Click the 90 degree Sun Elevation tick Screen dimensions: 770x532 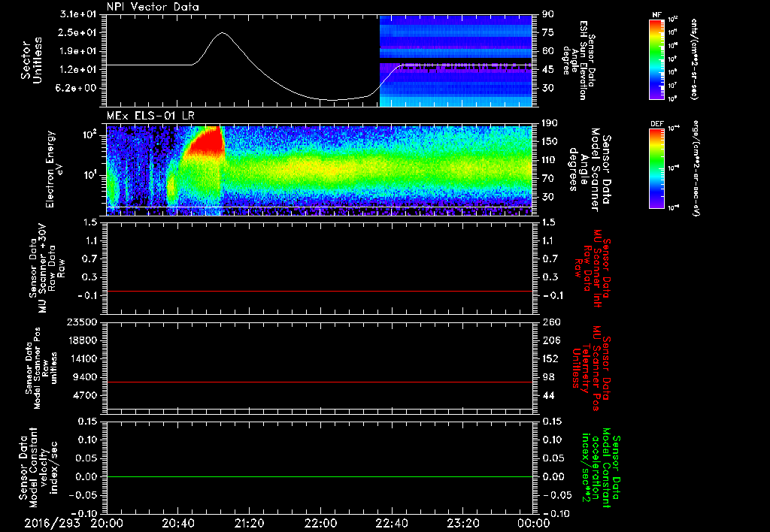(x=548, y=14)
